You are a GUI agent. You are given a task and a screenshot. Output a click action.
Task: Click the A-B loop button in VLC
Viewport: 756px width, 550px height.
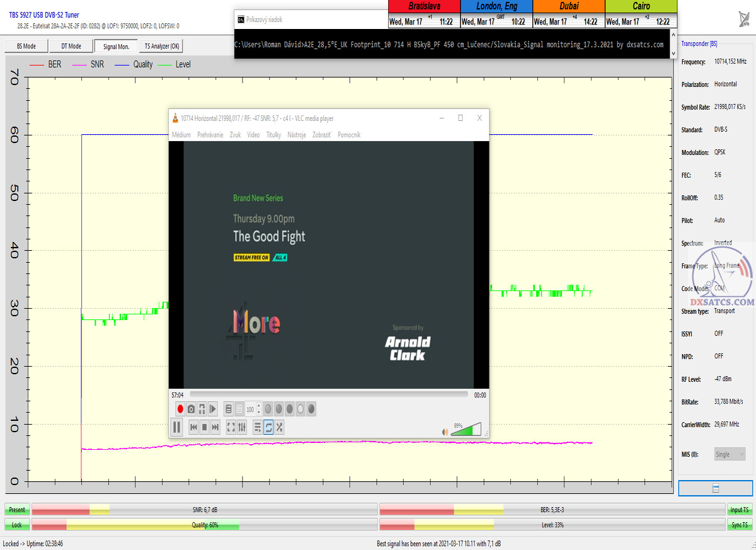coord(202,409)
